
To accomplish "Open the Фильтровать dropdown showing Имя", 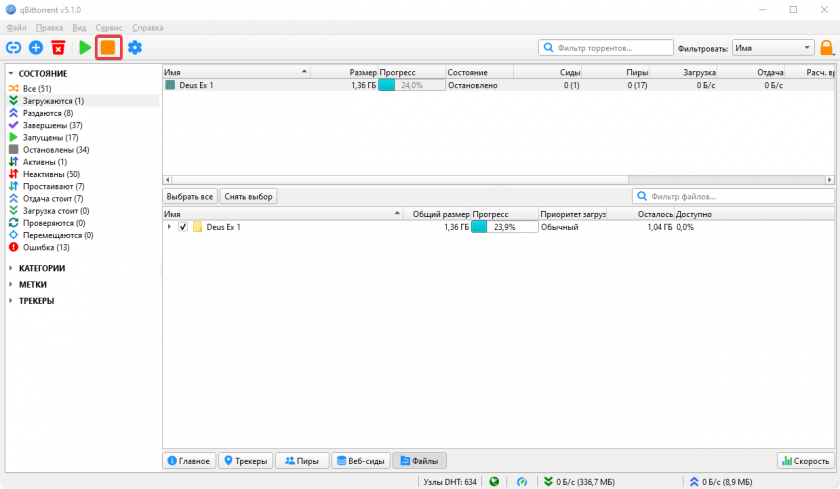I will coord(773,47).
